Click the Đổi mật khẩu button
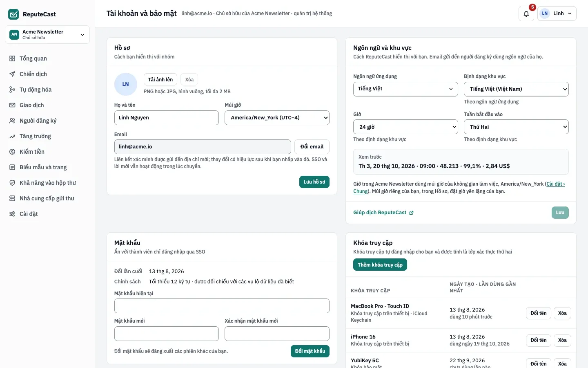The image size is (588, 368). 310,351
